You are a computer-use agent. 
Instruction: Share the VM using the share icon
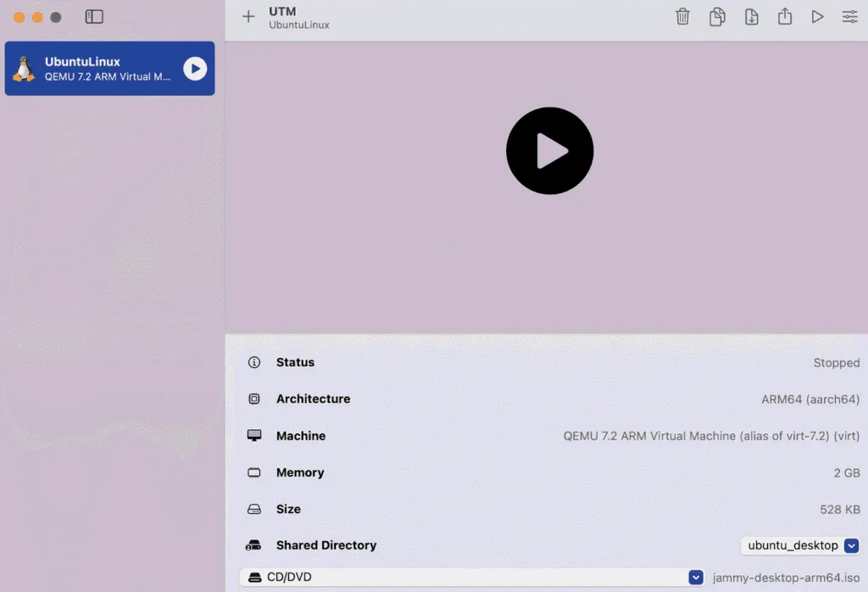click(785, 17)
